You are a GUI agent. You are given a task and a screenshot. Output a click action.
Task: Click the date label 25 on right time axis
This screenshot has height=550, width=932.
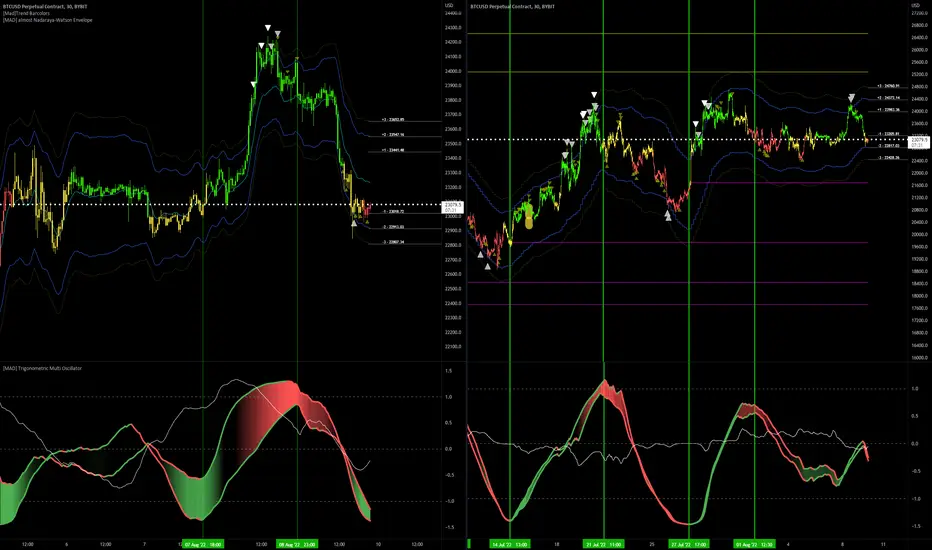651,544
